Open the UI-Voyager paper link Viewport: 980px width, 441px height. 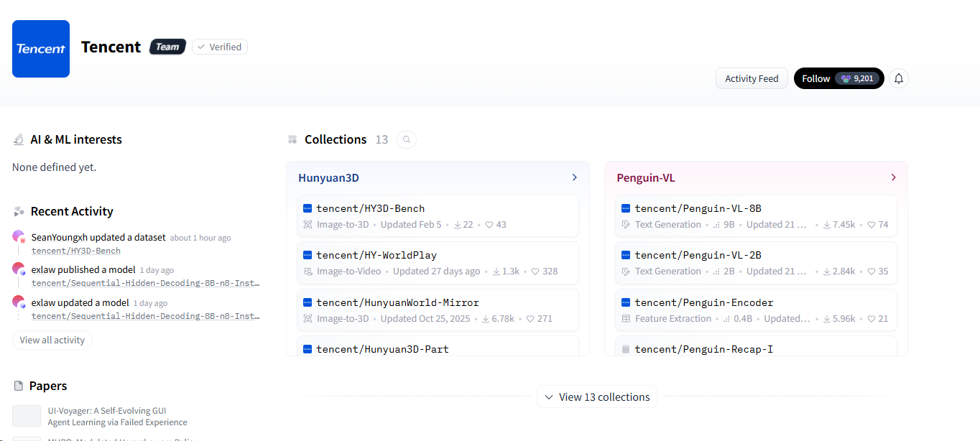pos(117,417)
